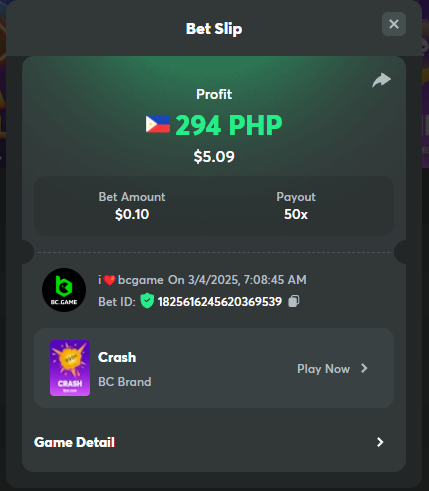The image size is (429, 491).
Task: Copy the Bet ID to clipboard
Action: pos(294,301)
